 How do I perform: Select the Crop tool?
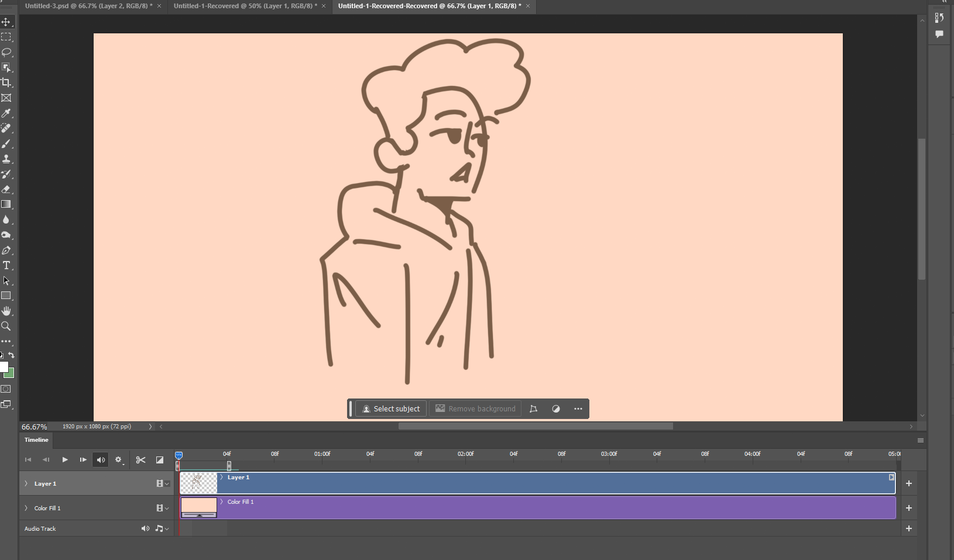(x=6, y=83)
